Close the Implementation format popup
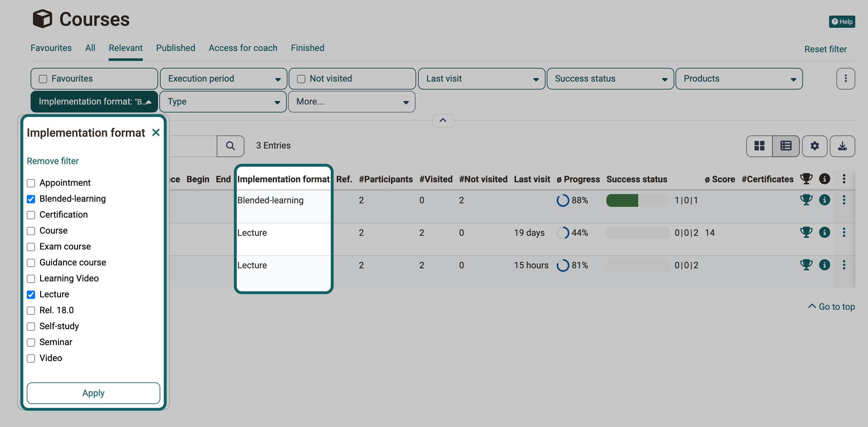 point(156,133)
